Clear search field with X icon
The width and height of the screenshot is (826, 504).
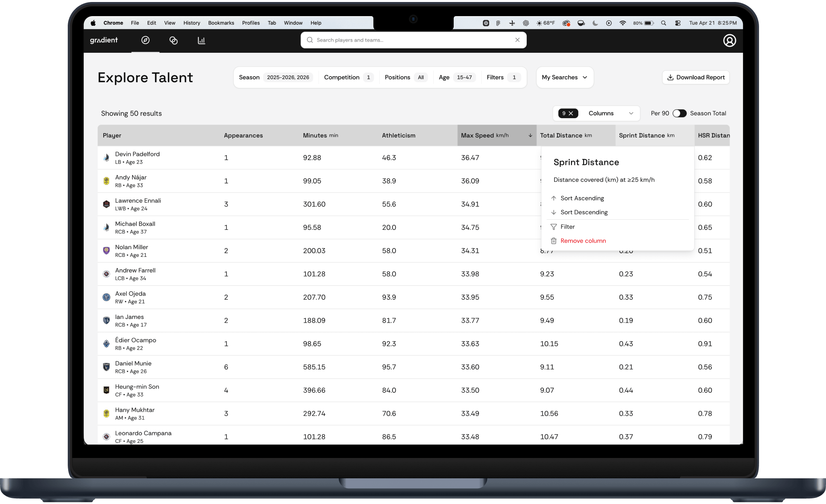517,40
